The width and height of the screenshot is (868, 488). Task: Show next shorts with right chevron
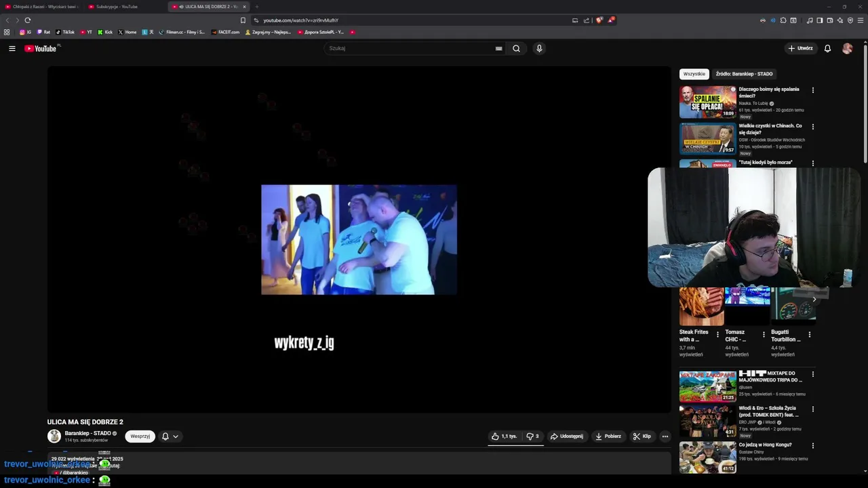pyautogui.click(x=814, y=299)
